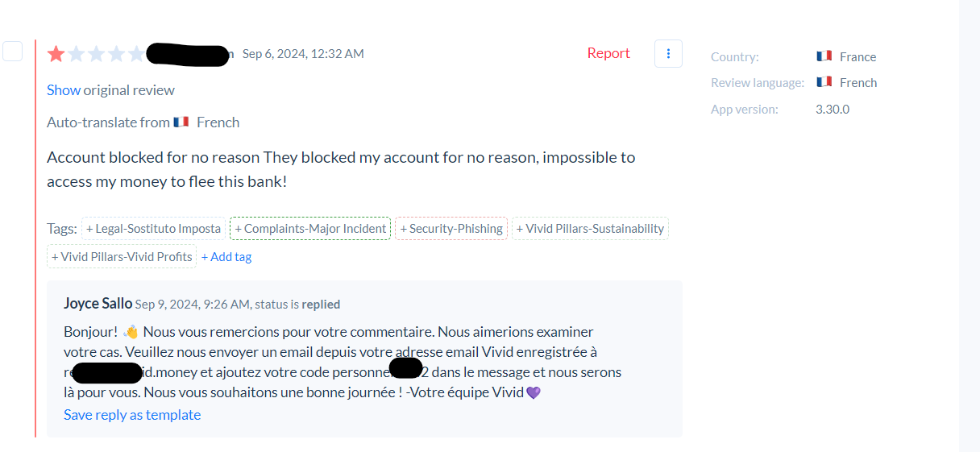Add the Complaints-Major Incident tag

tap(310, 229)
